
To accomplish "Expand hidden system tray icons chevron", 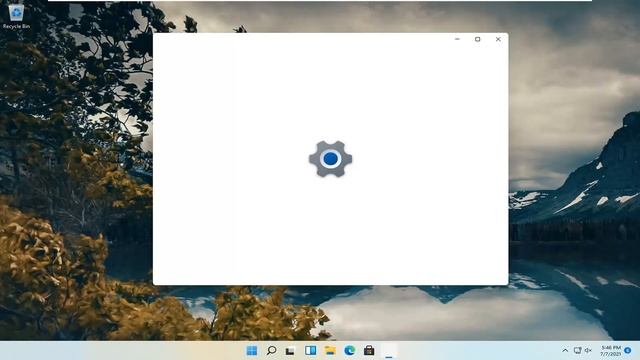I will pos(565,351).
